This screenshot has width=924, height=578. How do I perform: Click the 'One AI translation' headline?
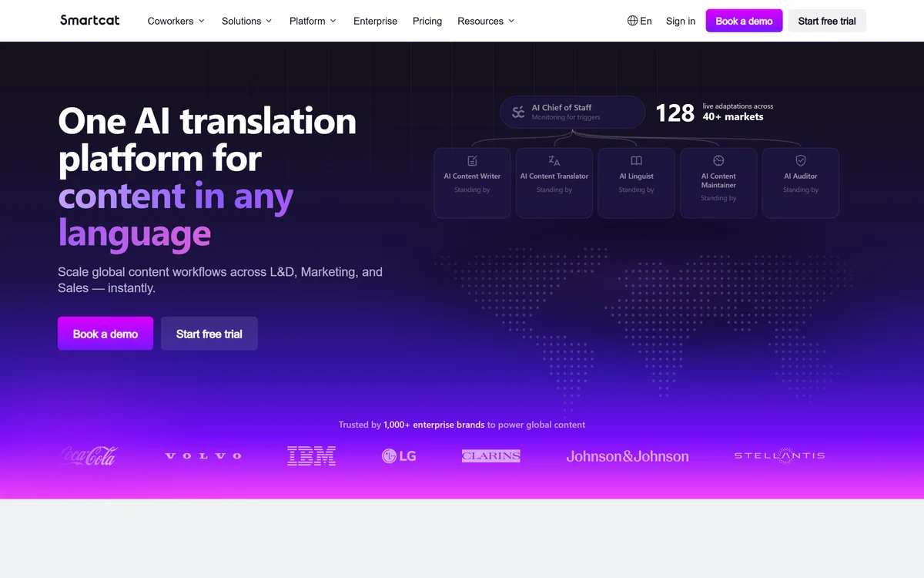pyautogui.click(x=207, y=122)
